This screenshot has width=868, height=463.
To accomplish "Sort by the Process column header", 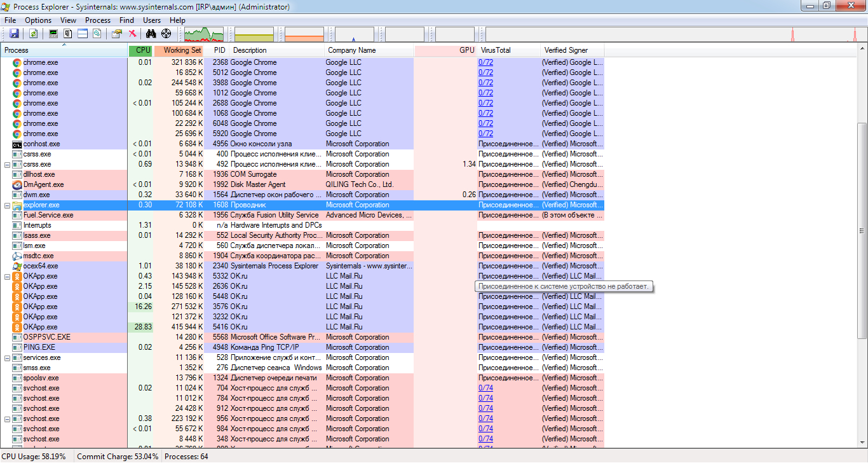I will (x=64, y=50).
